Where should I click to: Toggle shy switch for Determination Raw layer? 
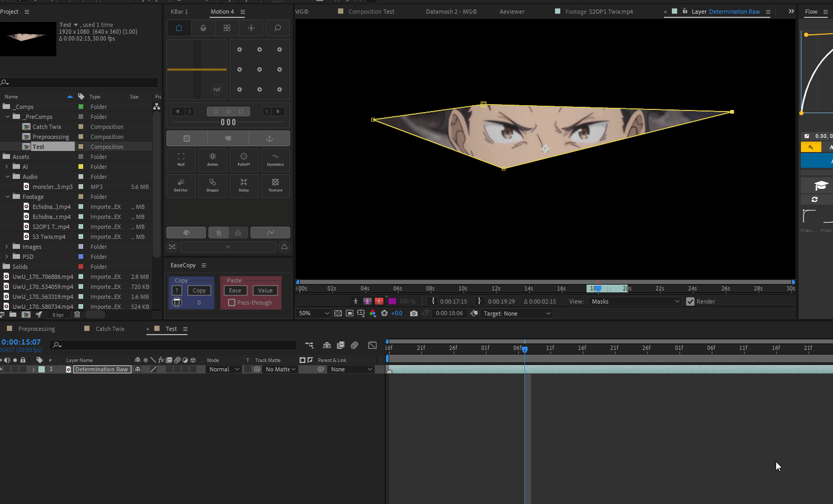pos(138,369)
